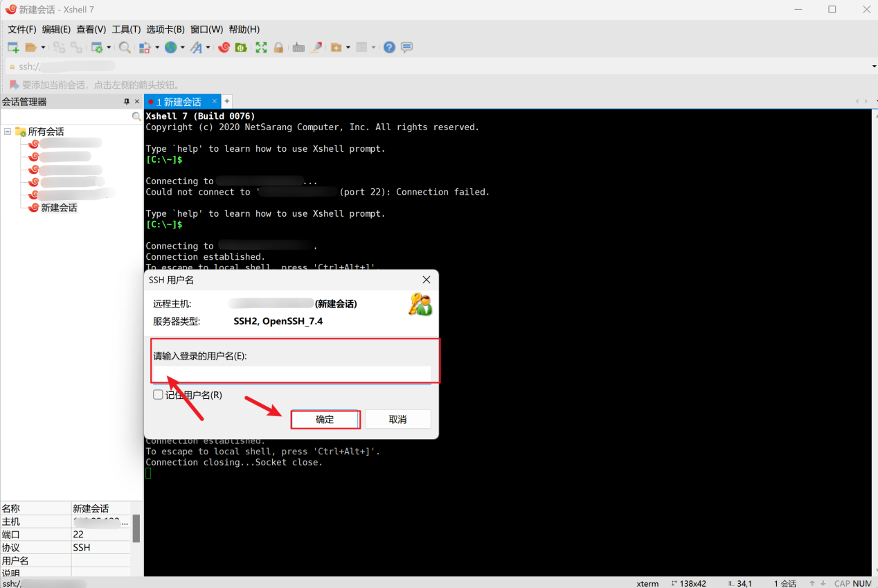Open the 工具(T) menu
This screenshot has width=878, height=588.
tap(126, 29)
